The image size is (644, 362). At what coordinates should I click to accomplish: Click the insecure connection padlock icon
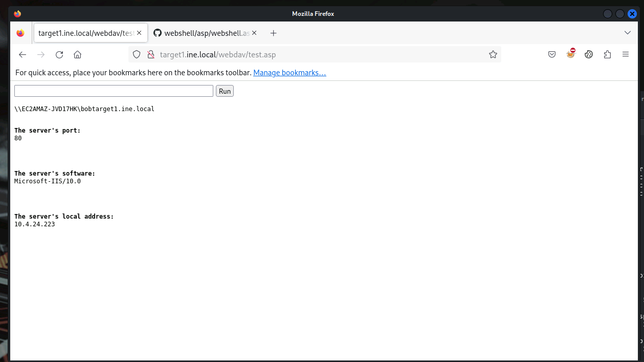click(x=150, y=55)
